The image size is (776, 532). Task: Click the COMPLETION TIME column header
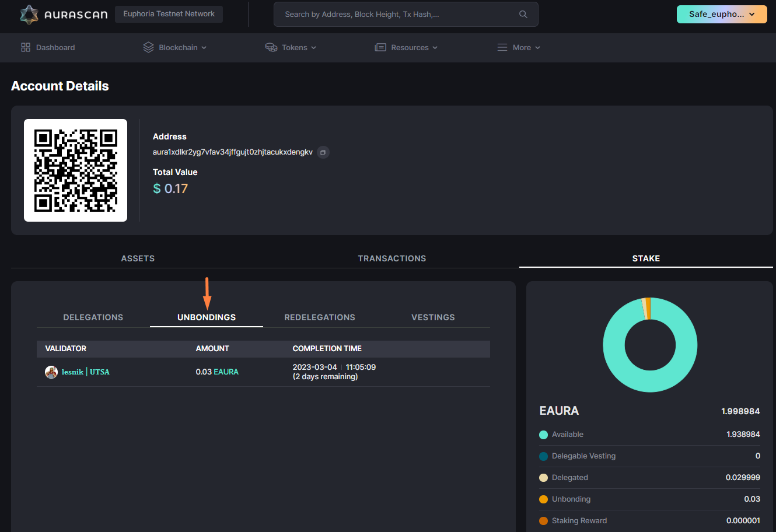(x=327, y=348)
